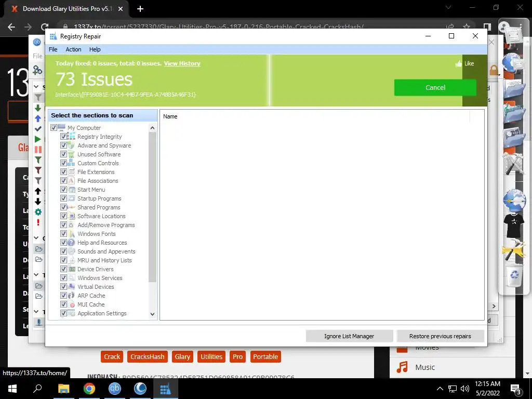Cancel the registry scan
The width and height of the screenshot is (532, 399).
point(435,87)
